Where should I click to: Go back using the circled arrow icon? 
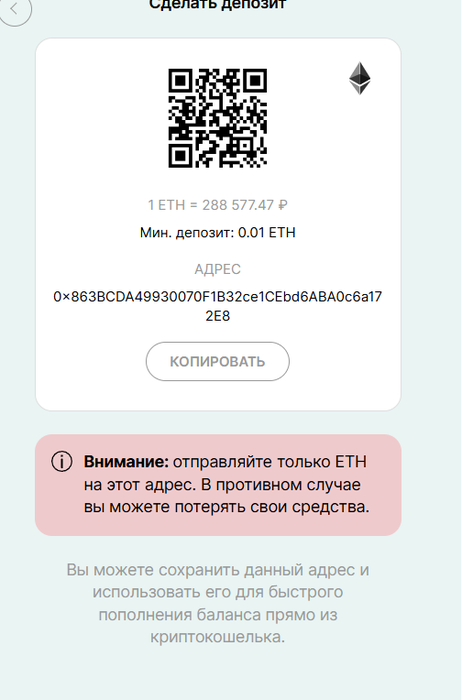pyautogui.click(x=15, y=9)
